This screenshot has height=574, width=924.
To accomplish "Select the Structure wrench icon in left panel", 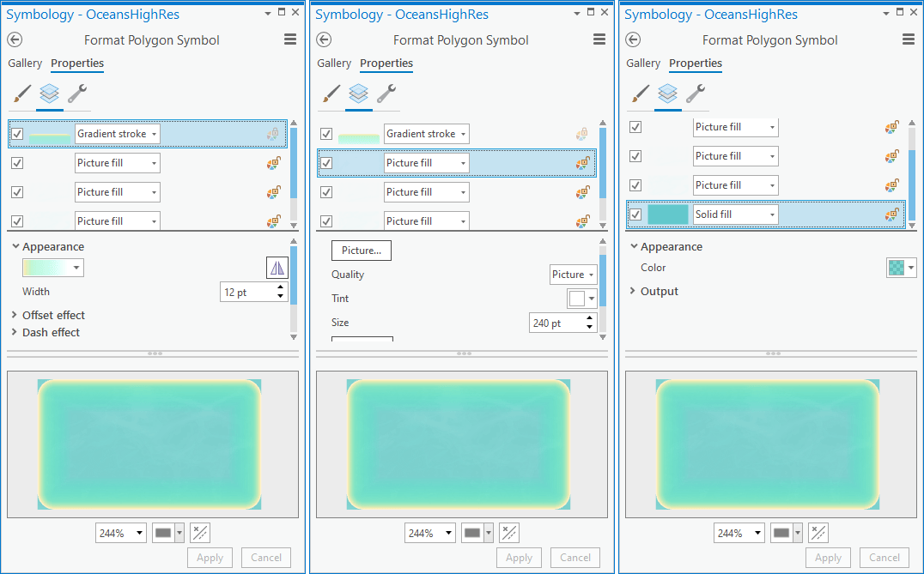I will pos(77,93).
